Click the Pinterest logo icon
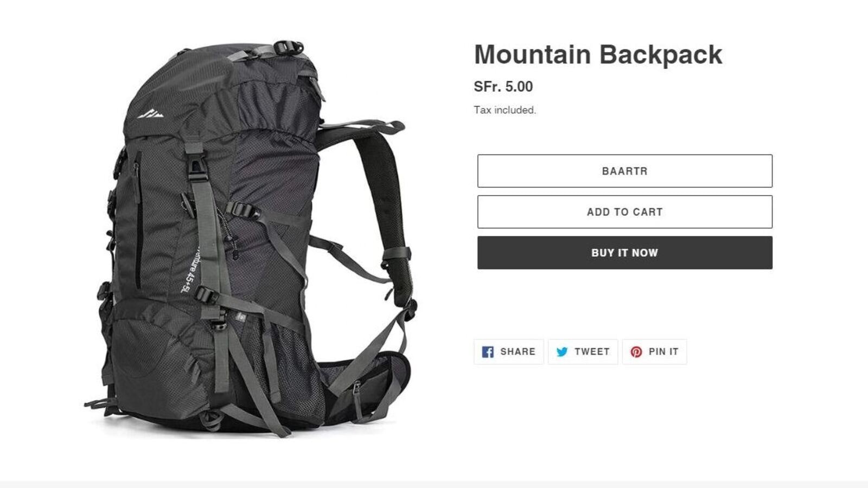 [x=636, y=352]
